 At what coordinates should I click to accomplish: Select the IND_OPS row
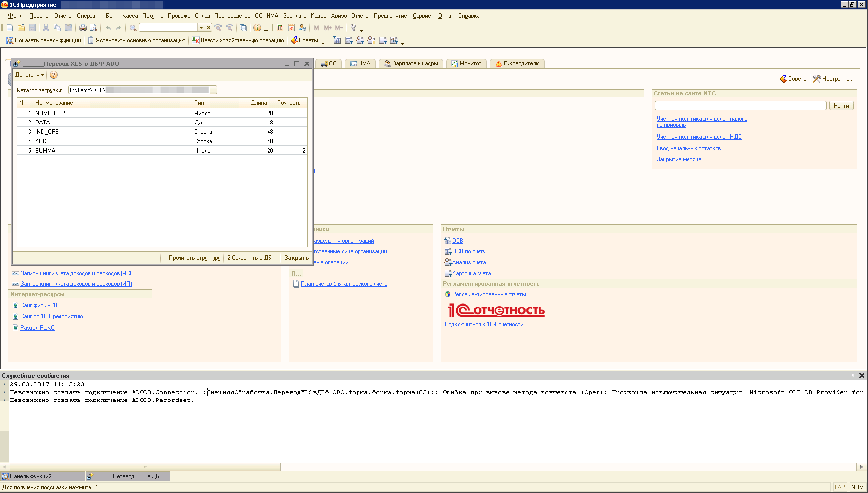point(162,131)
